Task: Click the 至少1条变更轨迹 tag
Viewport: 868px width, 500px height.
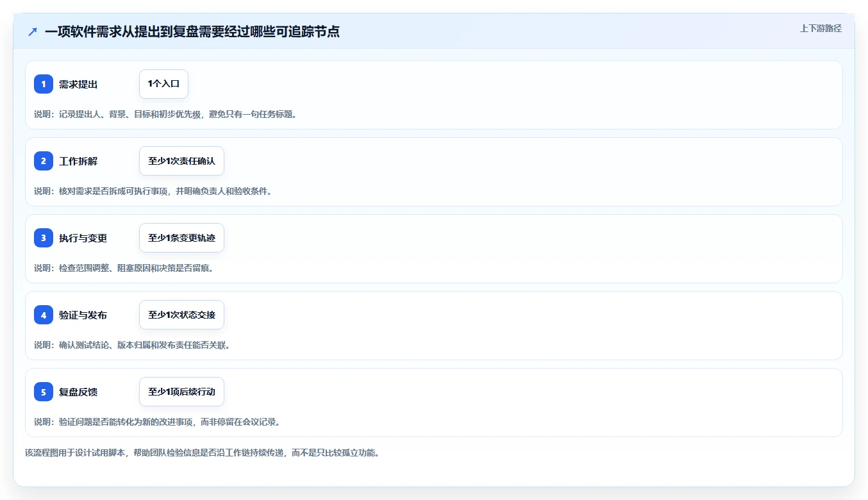Action: [x=181, y=238]
